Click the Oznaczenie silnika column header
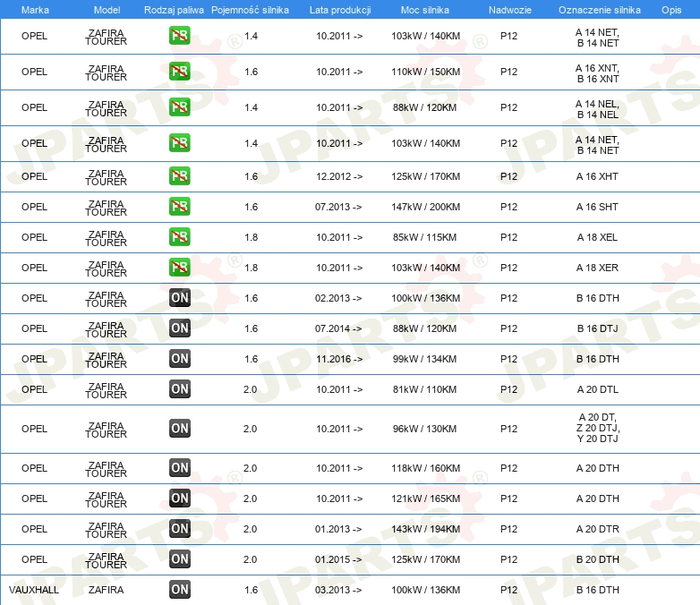 (x=600, y=10)
